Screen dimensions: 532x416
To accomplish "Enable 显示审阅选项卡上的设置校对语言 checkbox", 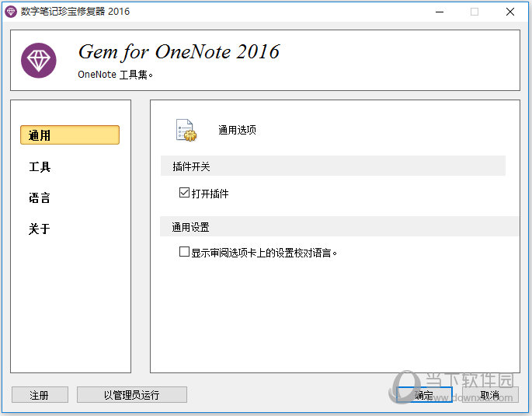I will (184, 252).
